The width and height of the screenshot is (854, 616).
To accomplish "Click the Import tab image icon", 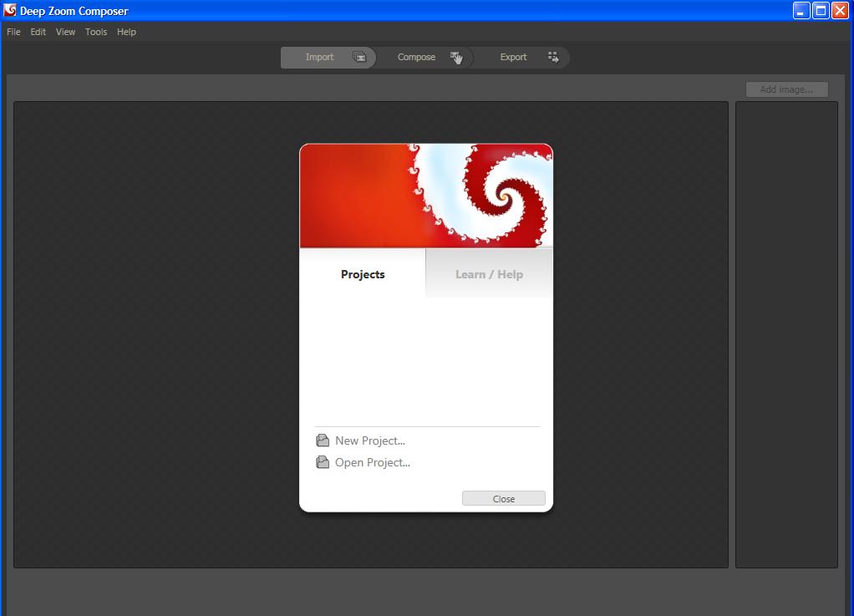I will coord(359,57).
